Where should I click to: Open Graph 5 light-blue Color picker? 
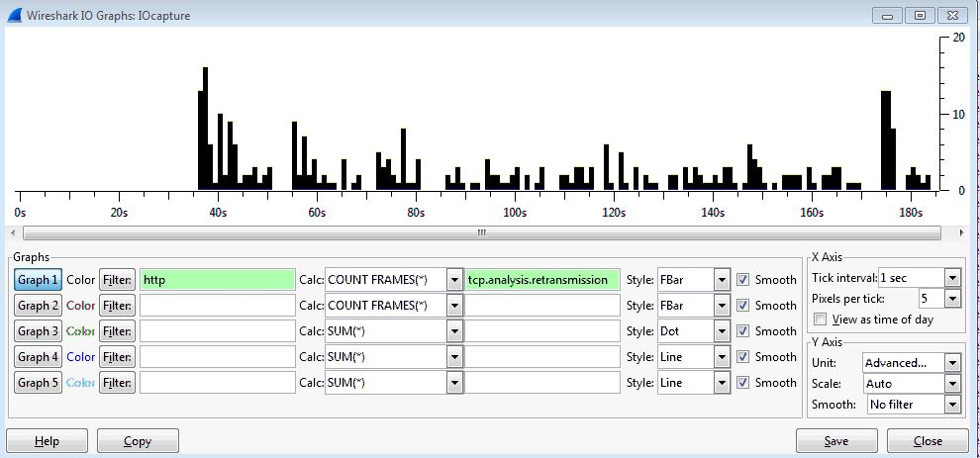80,383
